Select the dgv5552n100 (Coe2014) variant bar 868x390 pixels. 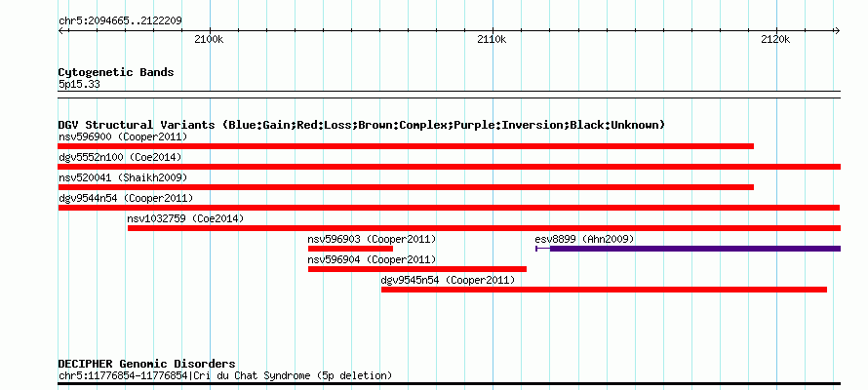[450, 167]
